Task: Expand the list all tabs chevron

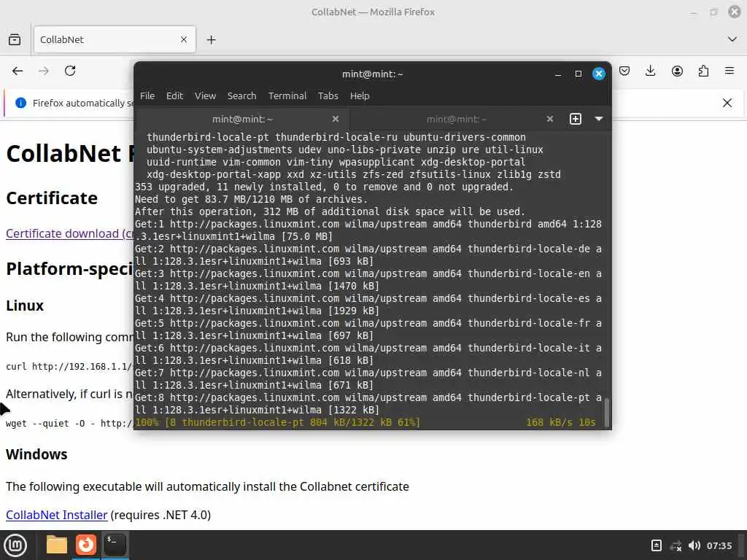Action: pos(732,39)
